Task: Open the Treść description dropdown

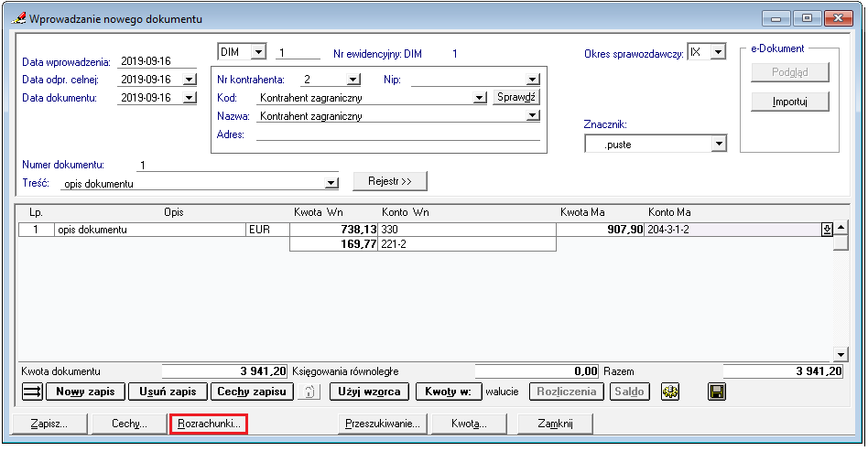Action: (x=331, y=183)
